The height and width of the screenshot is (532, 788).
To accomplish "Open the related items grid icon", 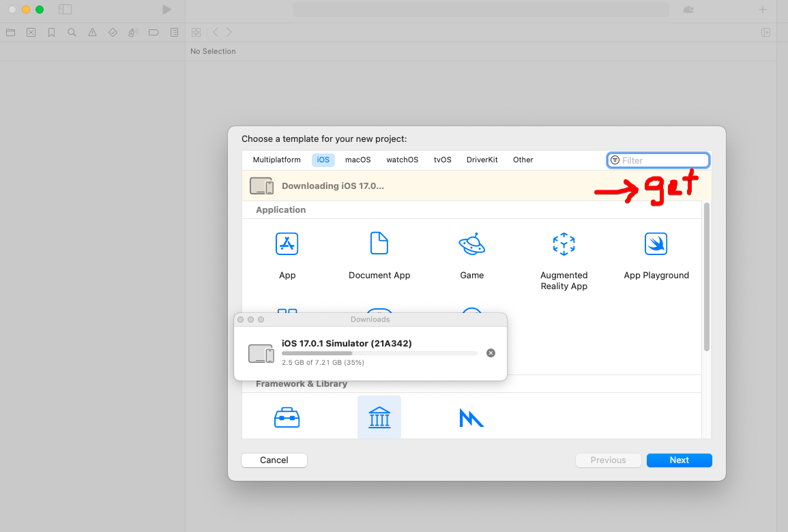I will 196,33.
